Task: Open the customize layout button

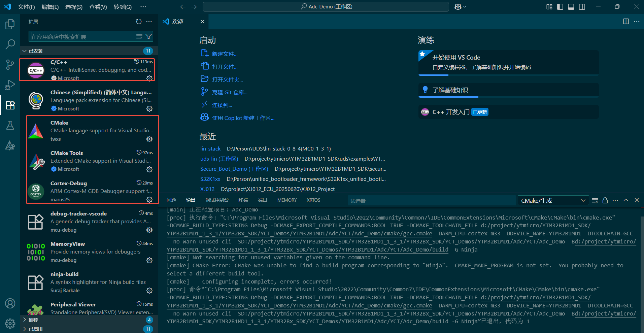Action: 549,7
